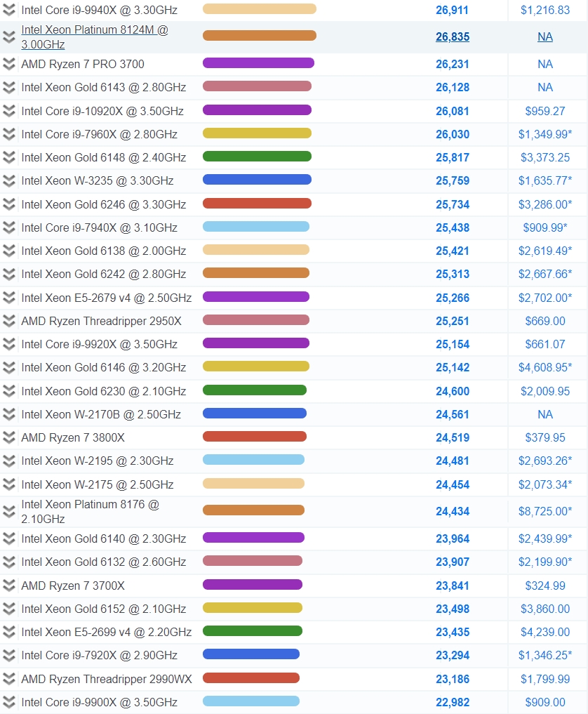Image resolution: width=588 pixels, height=714 pixels.
Task: Click the $909.00 price link
Action: (x=545, y=702)
